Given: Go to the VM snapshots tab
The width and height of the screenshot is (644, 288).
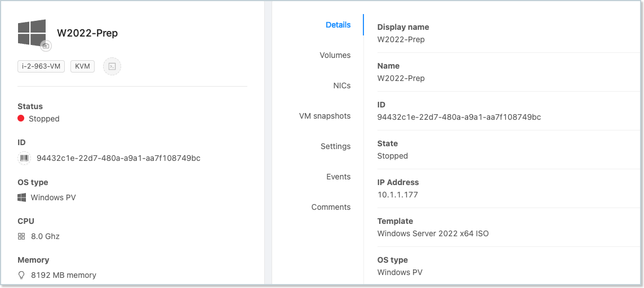Looking at the screenshot, I should pyautogui.click(x=325, y=116).
